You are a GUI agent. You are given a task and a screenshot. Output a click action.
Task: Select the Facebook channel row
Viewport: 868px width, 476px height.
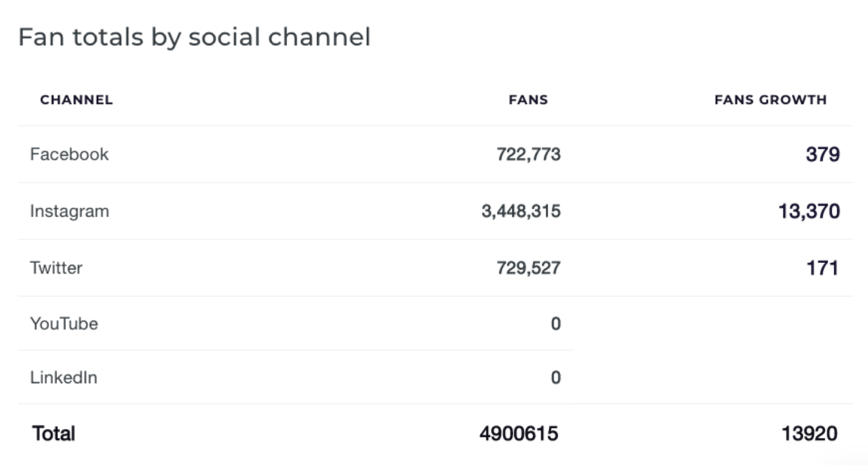435,154
